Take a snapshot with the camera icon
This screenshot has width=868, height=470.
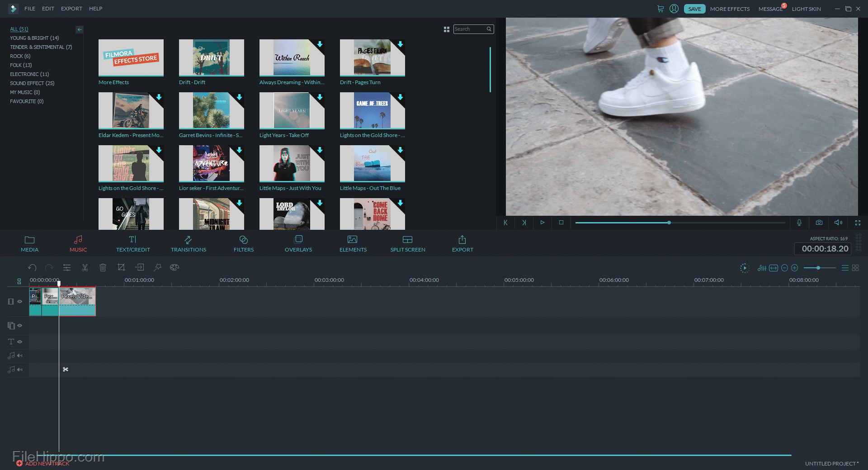[819, 223]
